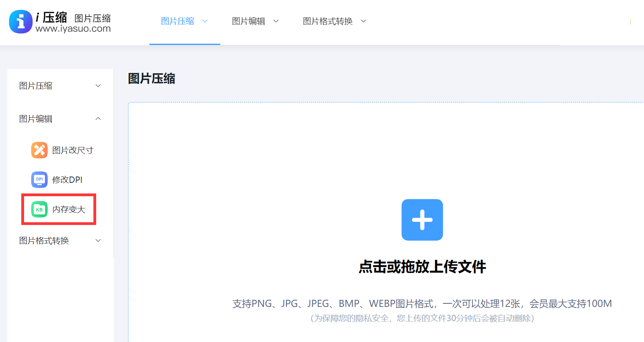Click the 点击或拖放上传文件 upload text
The width and height of the screenshot is (644, 342).
pyautogui.click(x=422, y=267)
